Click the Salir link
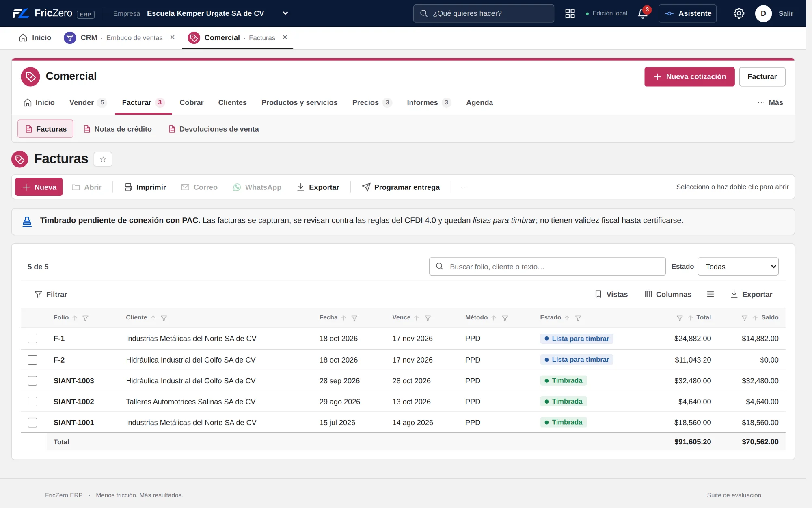This screenshot has width=812, height=508. pos(786,13)
